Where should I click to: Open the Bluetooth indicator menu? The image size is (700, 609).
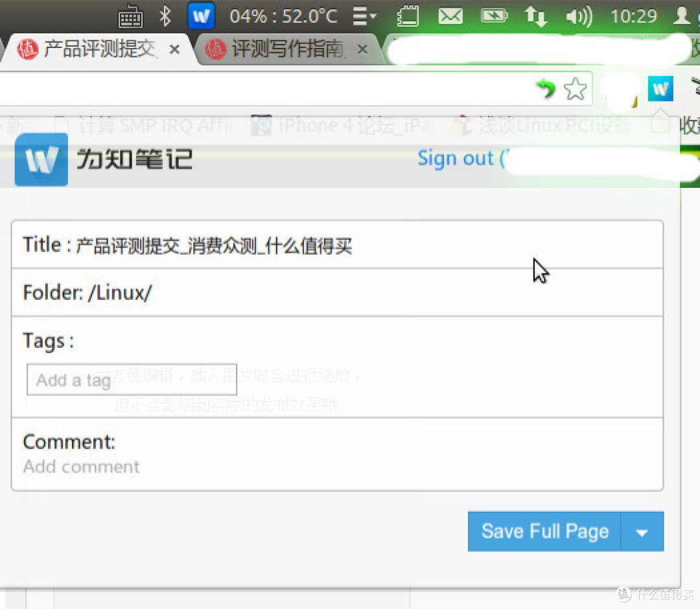coord(166,16)
